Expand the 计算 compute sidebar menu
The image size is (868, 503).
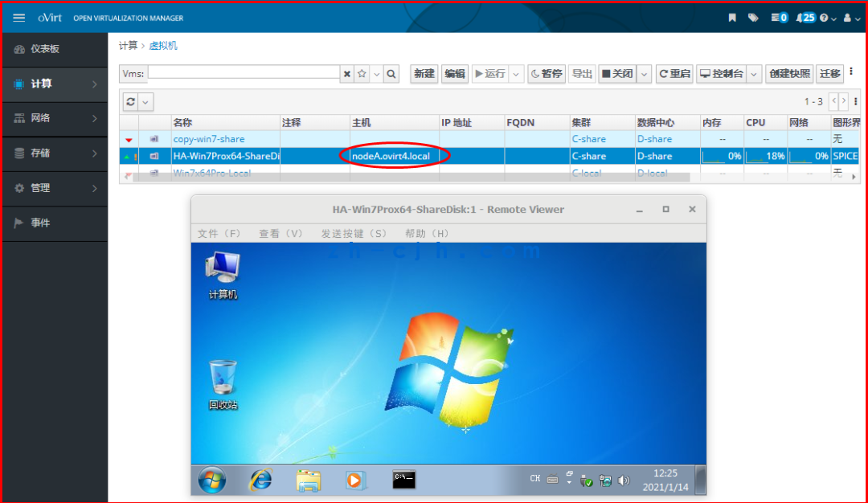[x=55, y=84]
